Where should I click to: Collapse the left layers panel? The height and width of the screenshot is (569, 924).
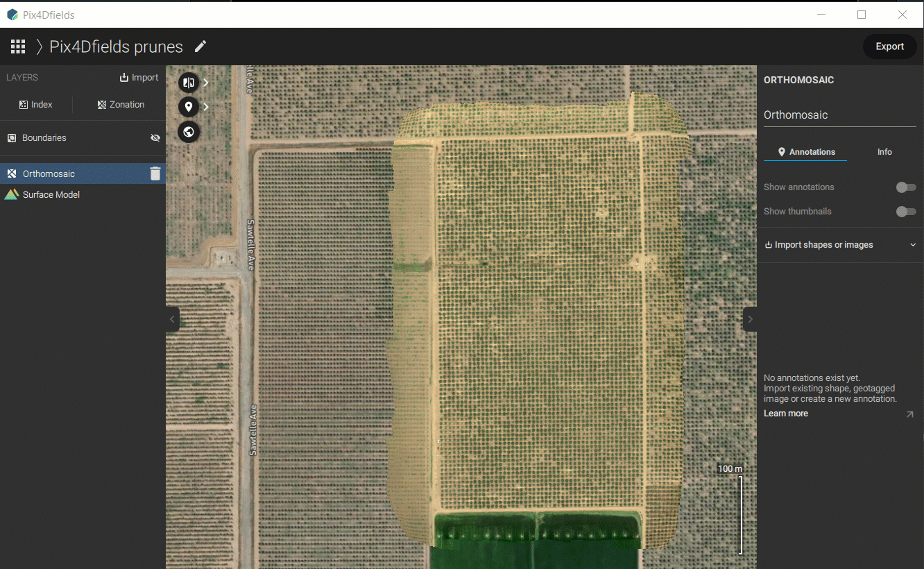pyautogui.click(x=172, y=319)
